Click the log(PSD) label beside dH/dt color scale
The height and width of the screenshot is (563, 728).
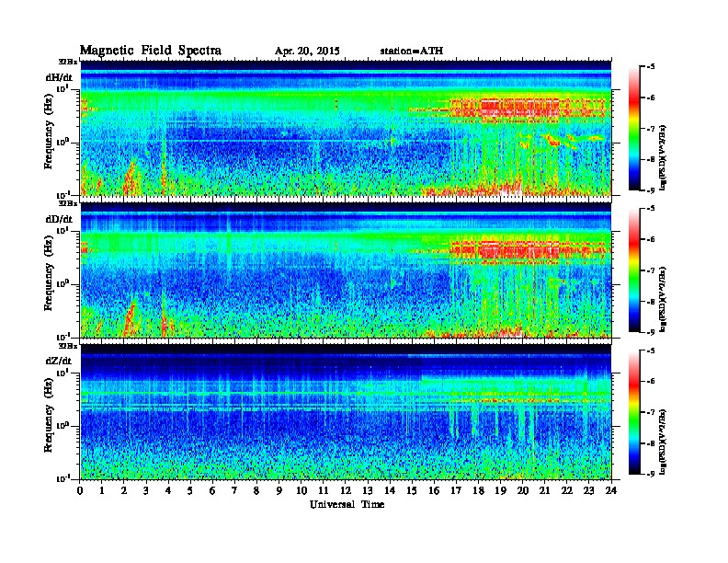[665, 157]
